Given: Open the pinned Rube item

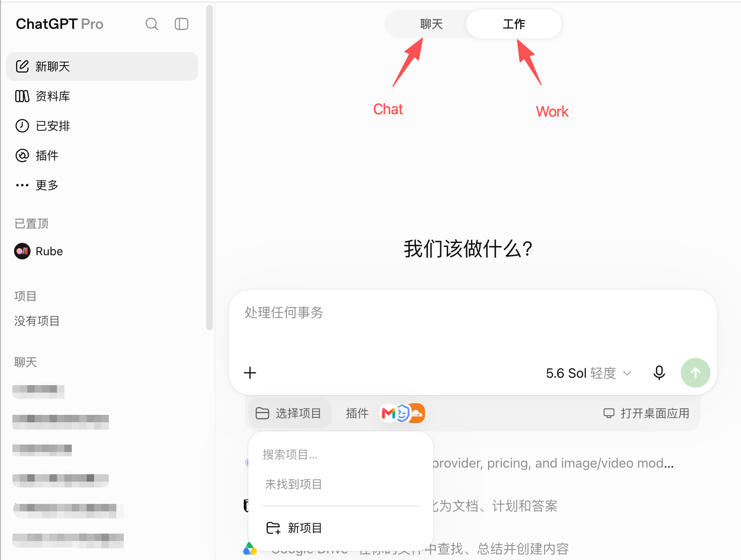Looking at the screenshot, I should 102,251.
